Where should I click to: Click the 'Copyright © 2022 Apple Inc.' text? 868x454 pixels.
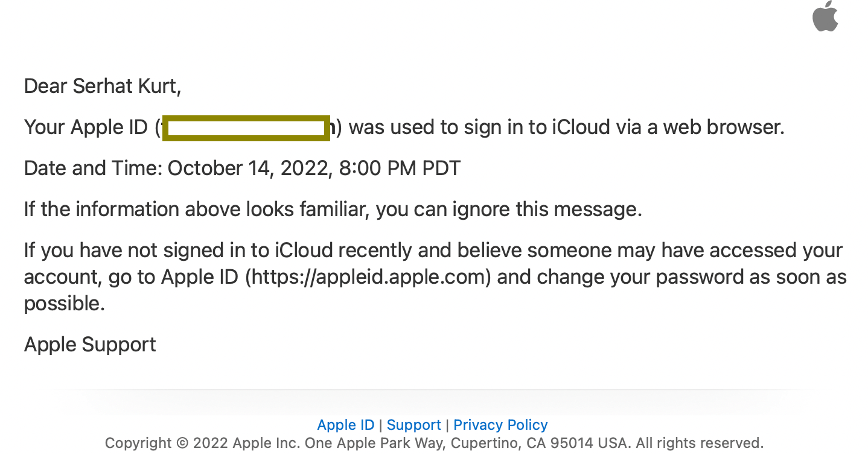[202, 444]
